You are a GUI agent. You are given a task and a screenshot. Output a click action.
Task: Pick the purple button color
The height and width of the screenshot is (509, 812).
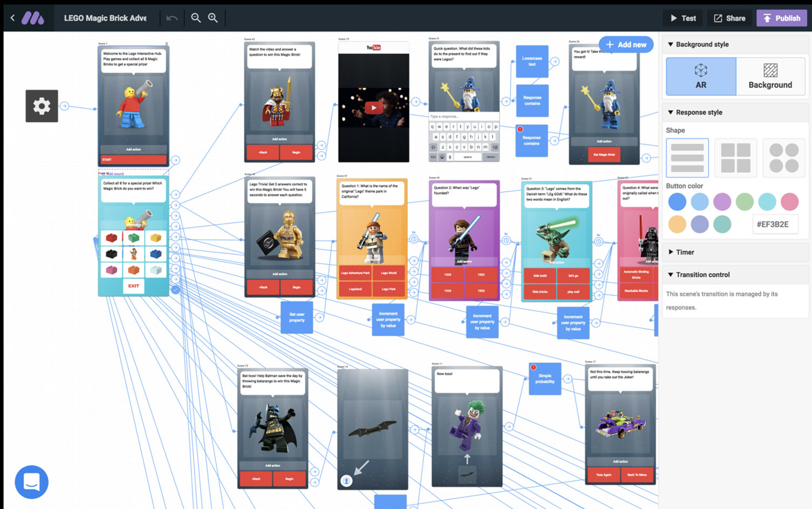(x=722, y=202)
